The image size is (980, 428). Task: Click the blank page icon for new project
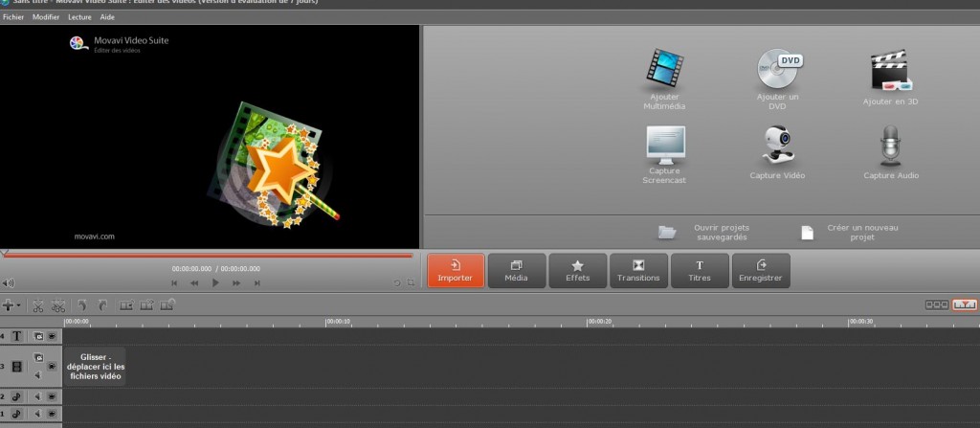808,233
